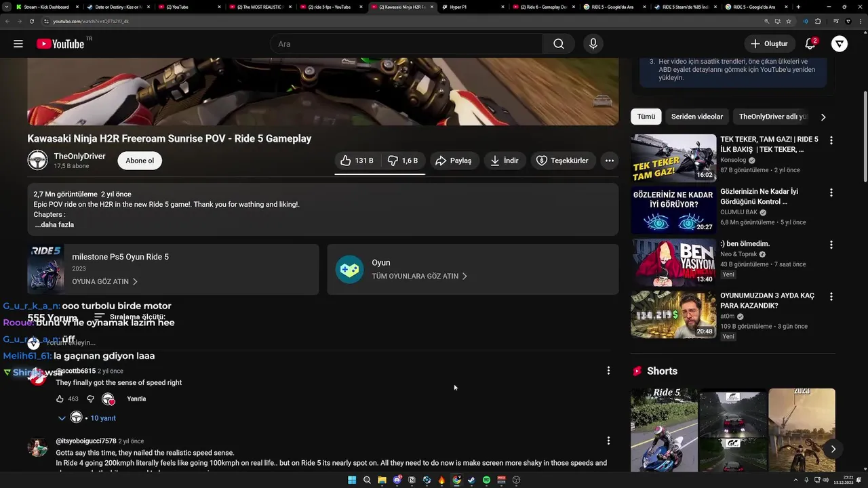
Task: Open the video's three-dot more actions menu
Action: [610, 161]
